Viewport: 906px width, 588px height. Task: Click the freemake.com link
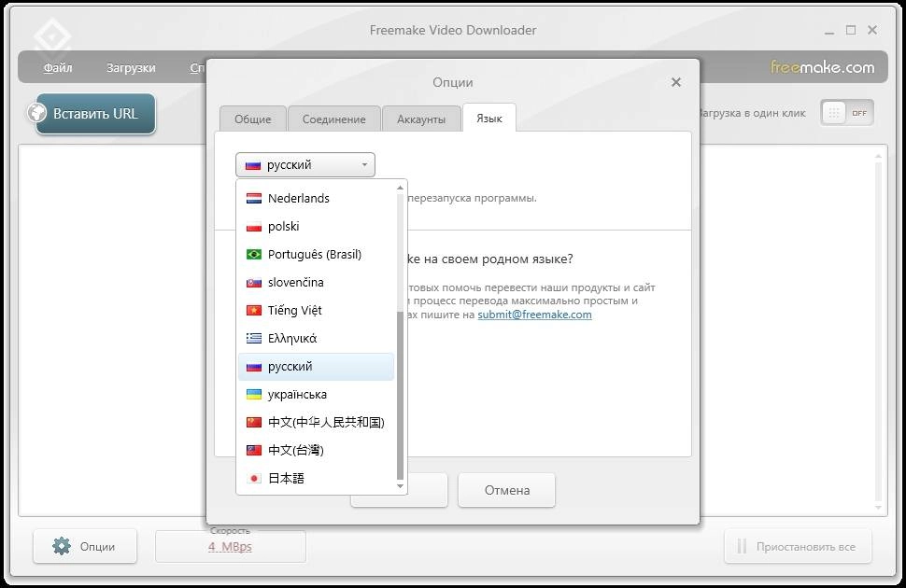click(x=822, y=67)
